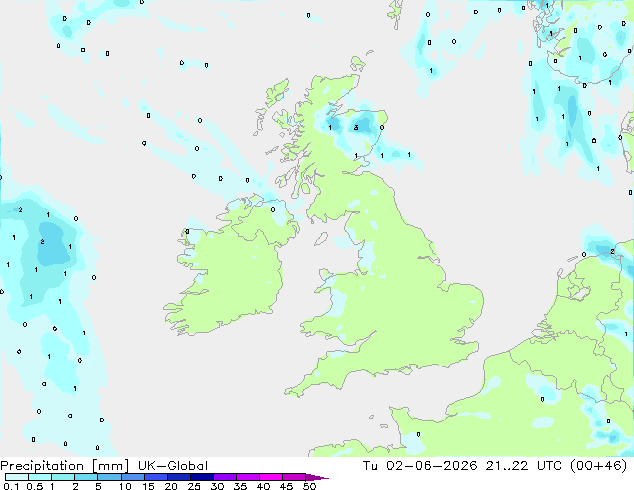Click the '3' value over Scotland
Viewport: 634px width, 490px height.
(x=356, y=128)
